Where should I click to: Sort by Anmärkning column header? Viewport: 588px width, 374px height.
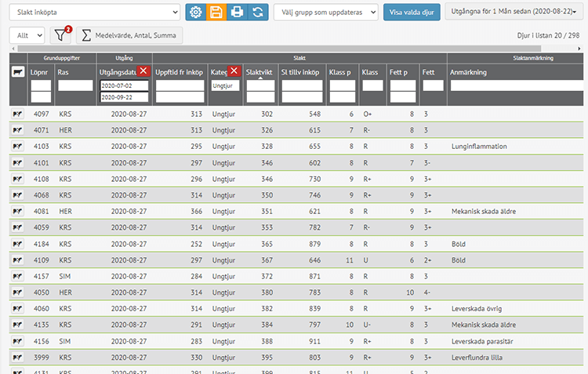470,72
